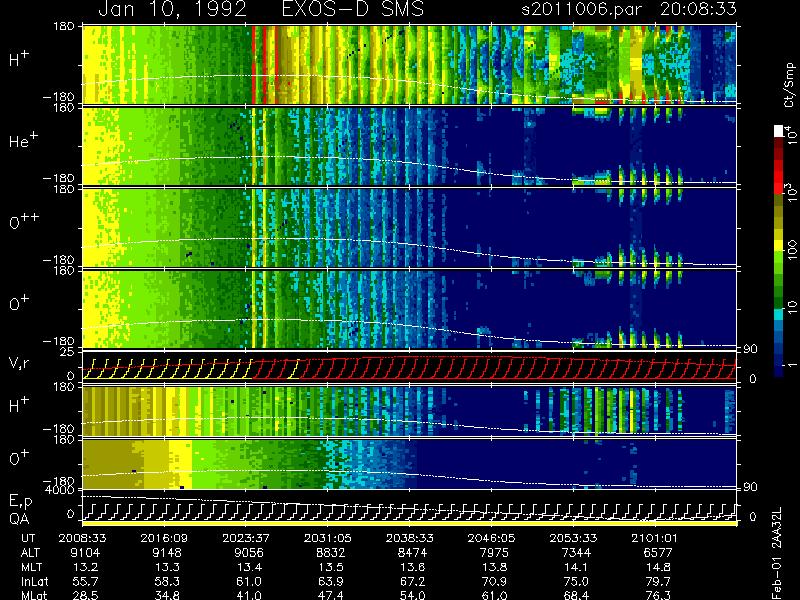This screenshot has height=600, width=800.
Task: Click the EXOS-D SMS title text
Action: point(353,9)
